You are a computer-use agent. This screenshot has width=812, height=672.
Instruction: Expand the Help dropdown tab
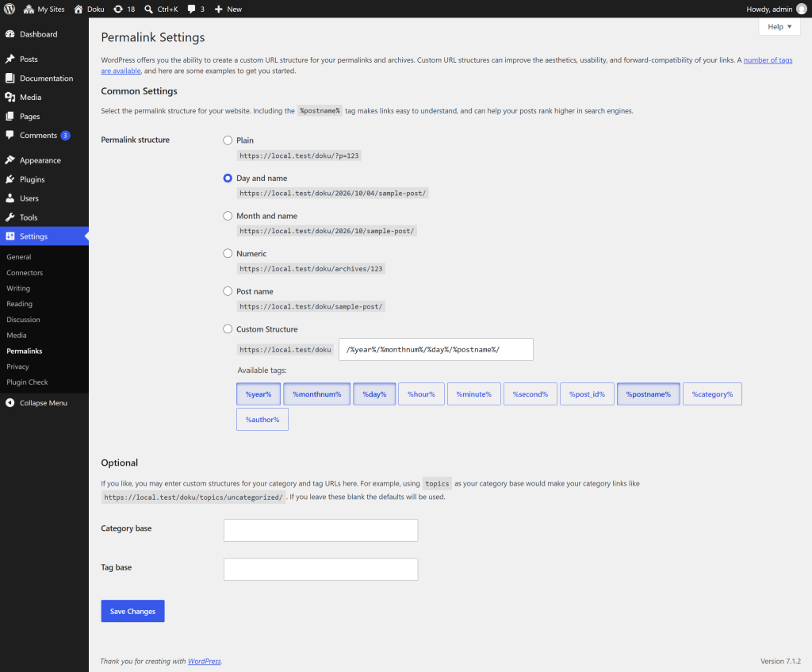pyautogui.click(x=779, y=27)
